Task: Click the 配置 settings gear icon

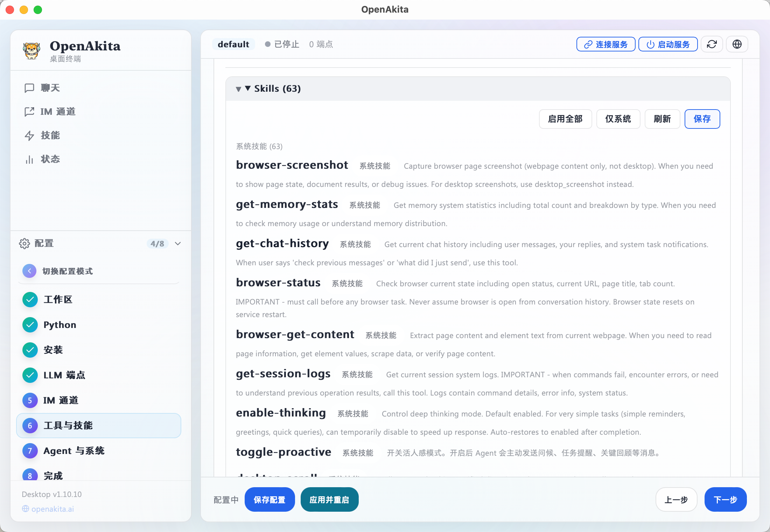Action: point(24,243)
